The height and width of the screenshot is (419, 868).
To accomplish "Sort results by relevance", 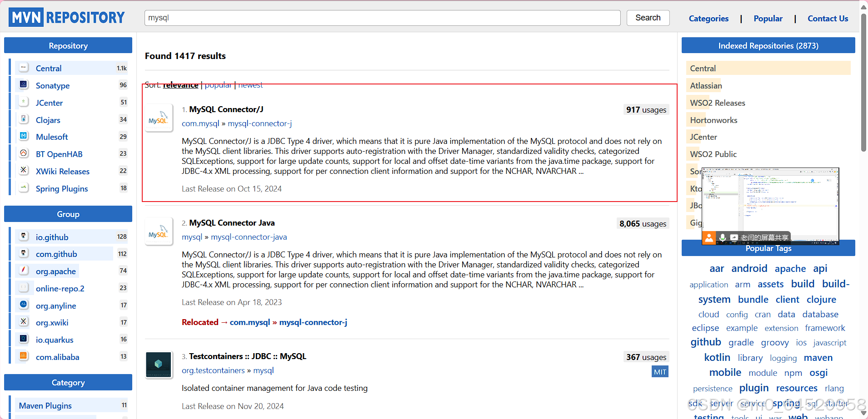I will coord(180,85).
